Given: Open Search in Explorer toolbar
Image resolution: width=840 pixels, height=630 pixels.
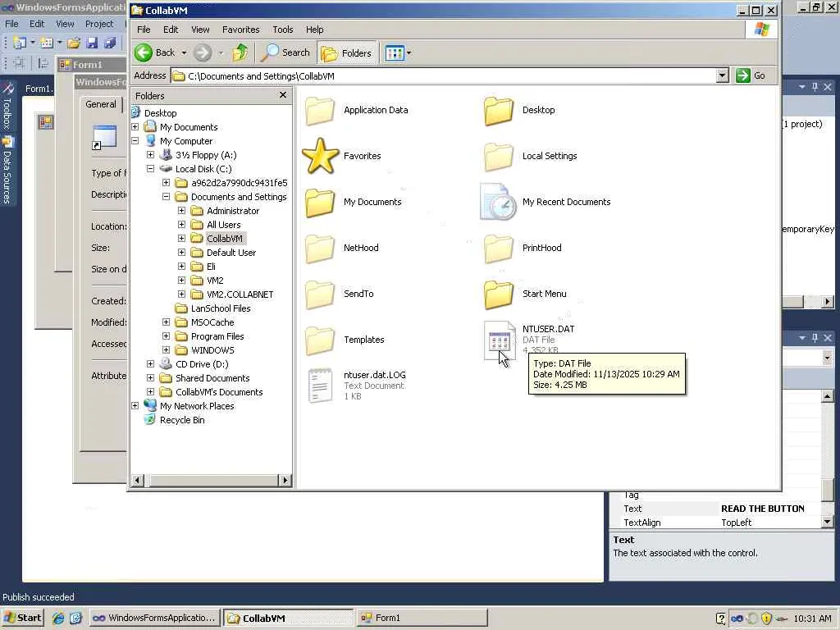Looking at the screenshot, I should (285, 52).
